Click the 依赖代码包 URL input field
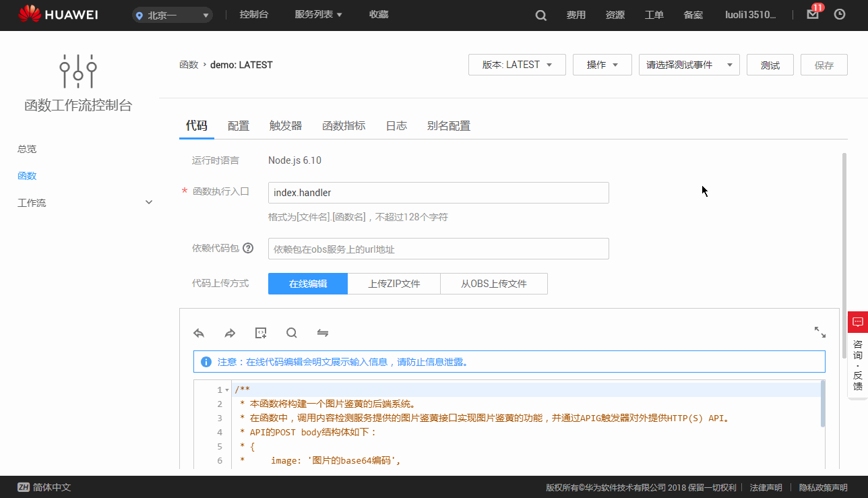Viewport: 868px width, 498px height. click(438, 248)
